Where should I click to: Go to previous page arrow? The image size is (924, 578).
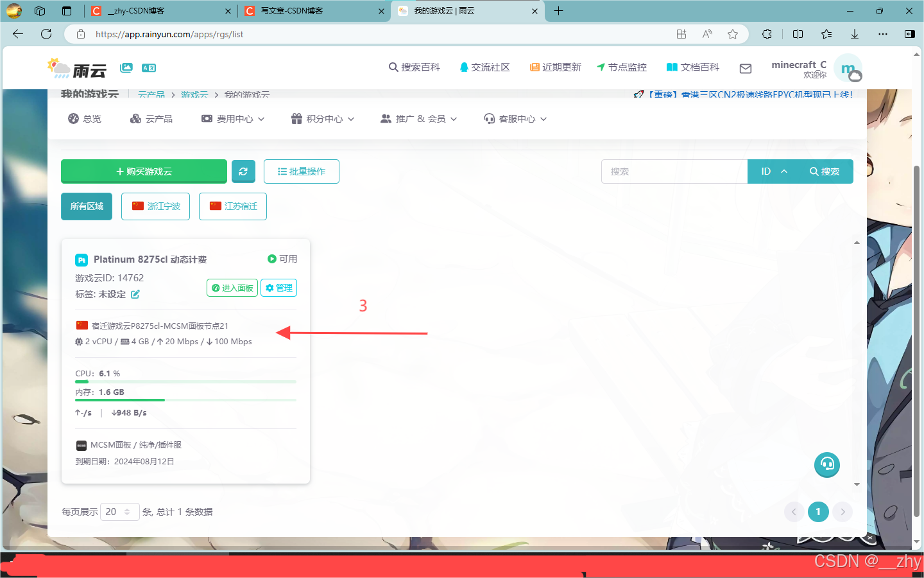[x=794, y=512]
